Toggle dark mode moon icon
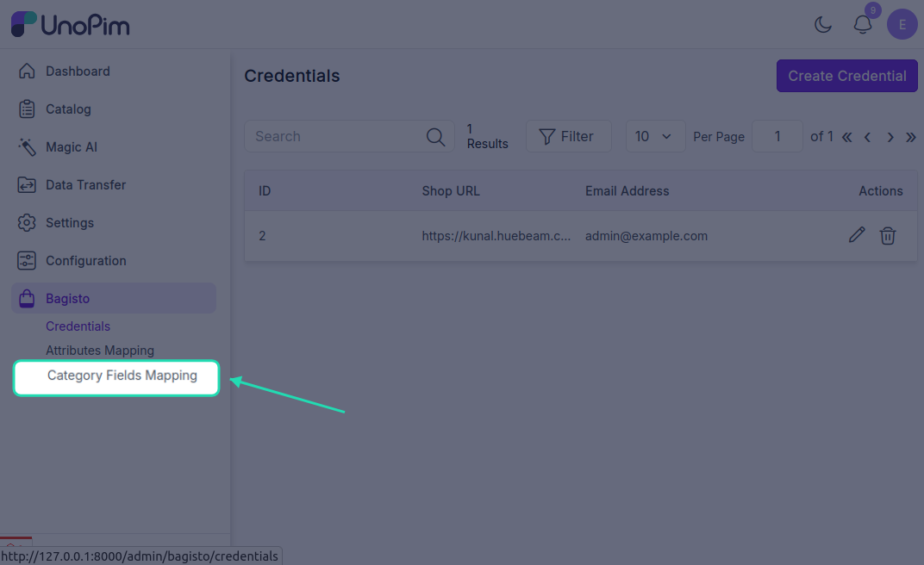Screen dimensions: 924x565 (822, 25)
